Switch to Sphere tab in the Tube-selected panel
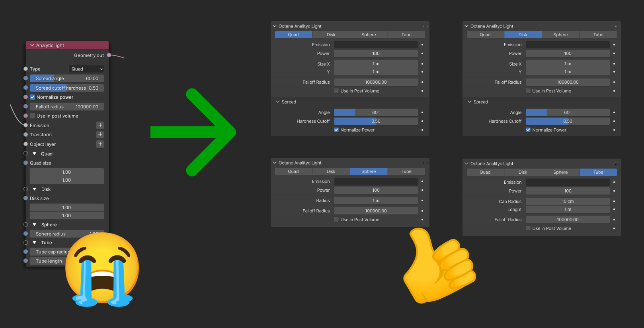This screenshot has width=644, height=328. click(560, 172)
